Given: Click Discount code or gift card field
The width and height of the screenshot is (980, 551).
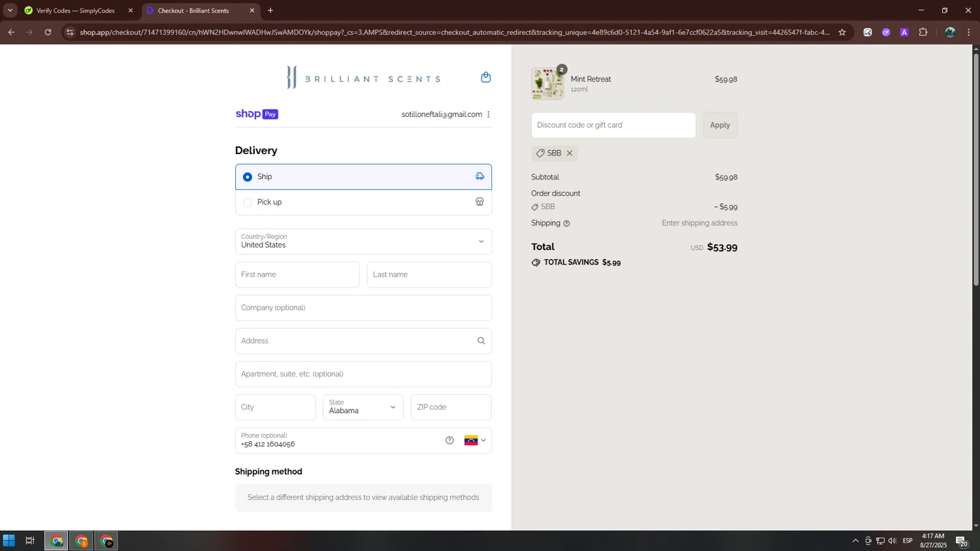Looking at the screenshot, I should (x=613, y=125).
